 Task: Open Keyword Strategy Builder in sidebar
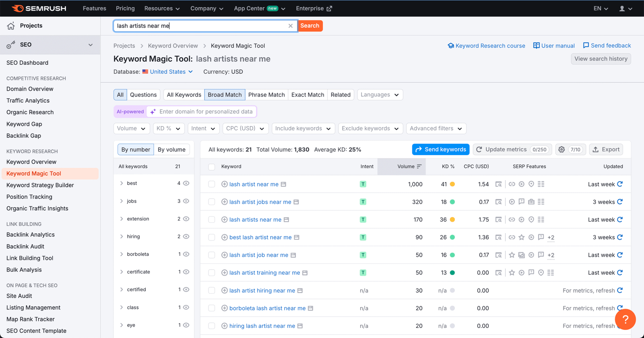[40, 185]
